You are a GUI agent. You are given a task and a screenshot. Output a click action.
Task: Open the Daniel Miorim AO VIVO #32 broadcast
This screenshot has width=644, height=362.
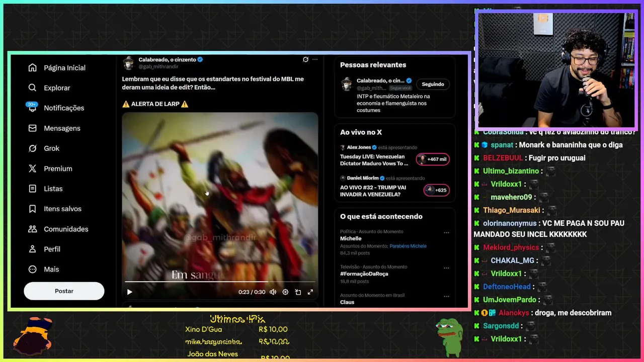[x=373, y=191]
